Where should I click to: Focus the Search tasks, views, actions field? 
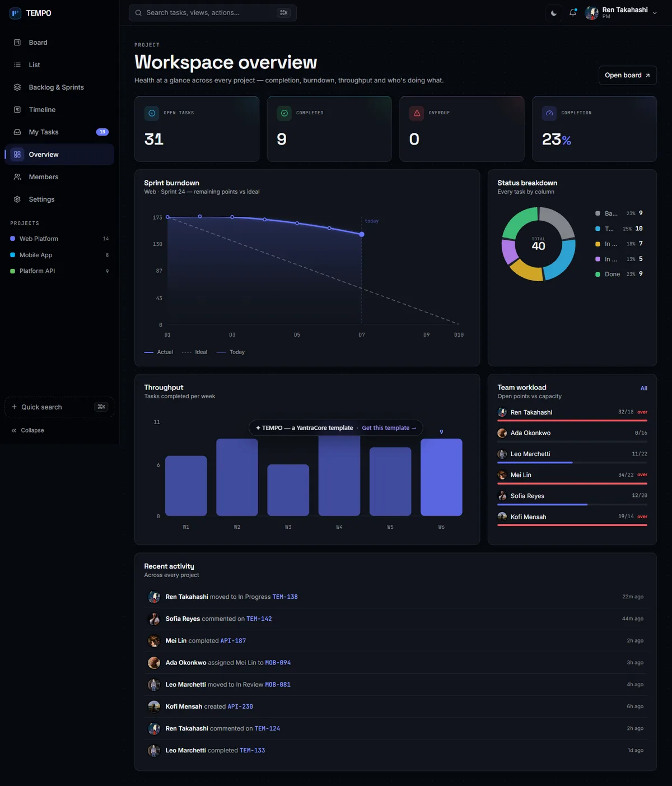(213, 13)
